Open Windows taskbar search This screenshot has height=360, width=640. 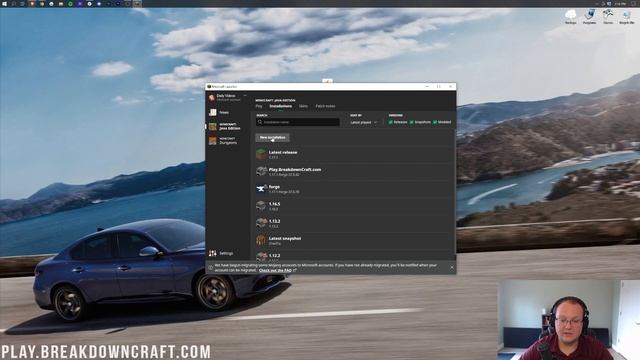[x=13, y=4]
